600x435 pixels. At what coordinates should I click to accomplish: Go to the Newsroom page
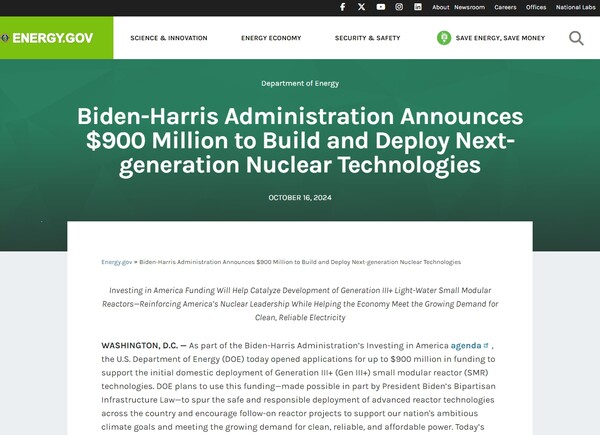[469, 7]
